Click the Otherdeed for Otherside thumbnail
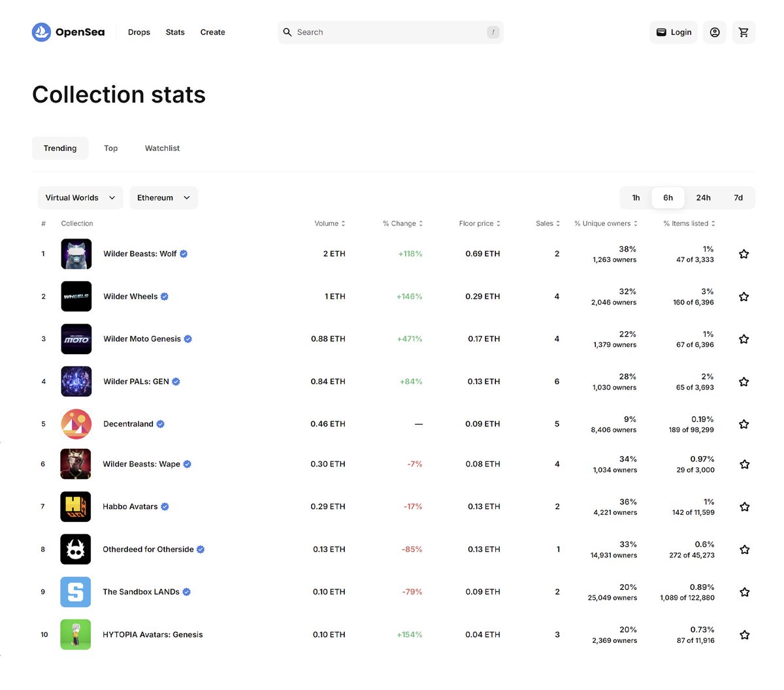Image resolution: width=784 pixels, height=690 pixels. 76,550
